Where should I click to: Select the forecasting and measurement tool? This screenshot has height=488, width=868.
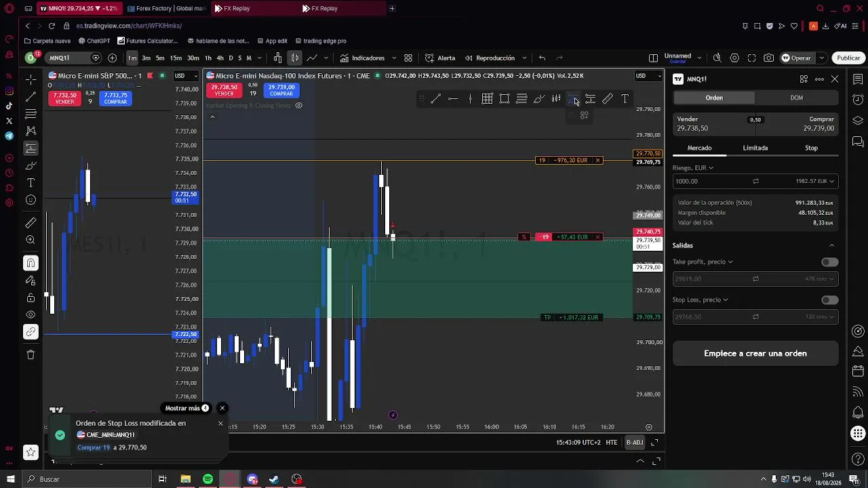click(x=31, y=148)
